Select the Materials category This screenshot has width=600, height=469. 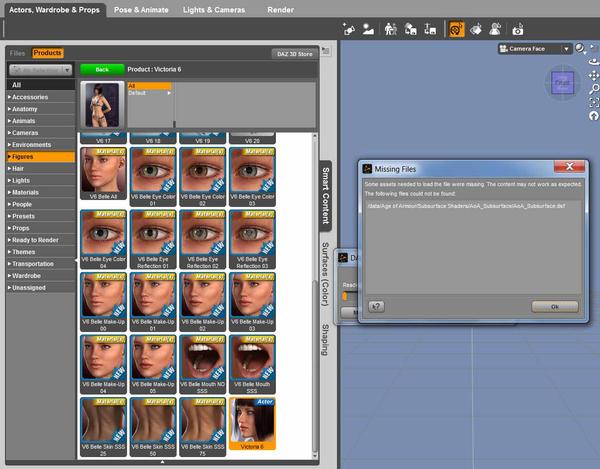(x=41, y=192)
